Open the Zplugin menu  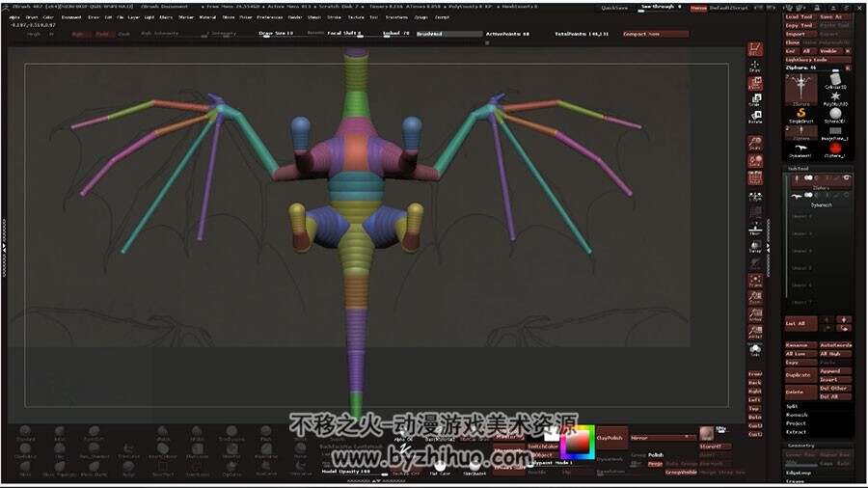[420, 17]
